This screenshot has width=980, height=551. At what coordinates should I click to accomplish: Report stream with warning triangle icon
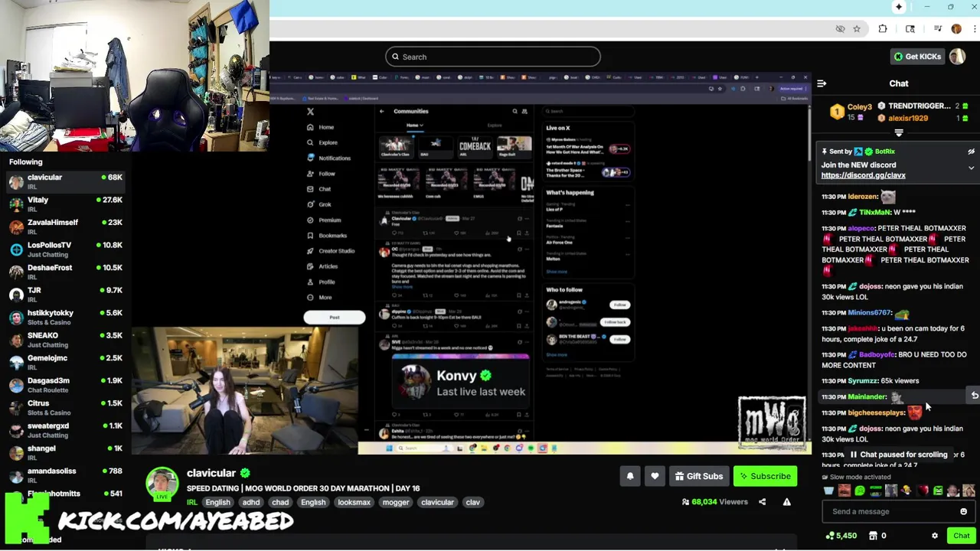[x=786, y=502]
